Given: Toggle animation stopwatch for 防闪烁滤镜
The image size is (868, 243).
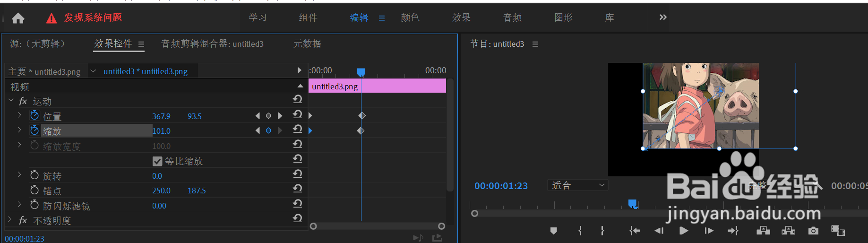Looking at the screenshot, I should point(34,205).
